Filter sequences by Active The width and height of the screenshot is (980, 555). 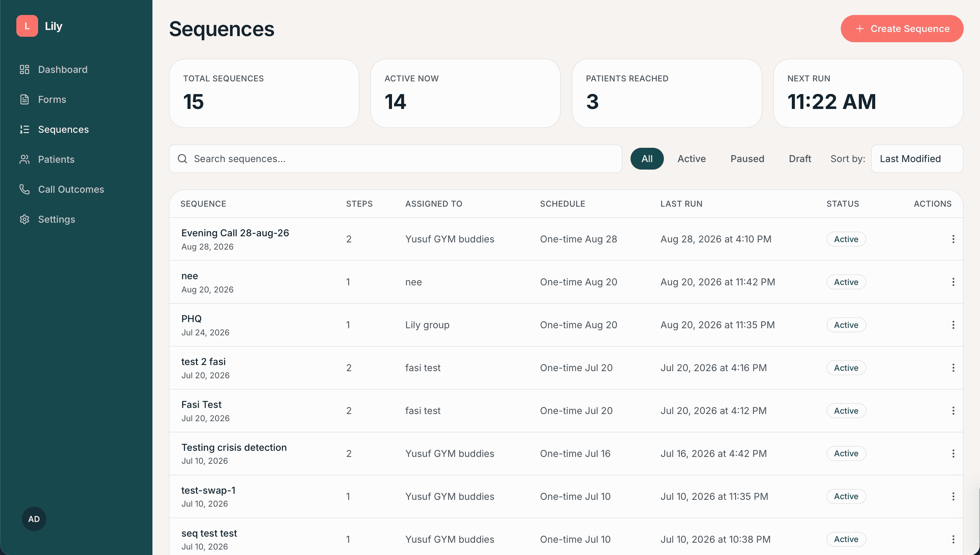pos(691,159)
